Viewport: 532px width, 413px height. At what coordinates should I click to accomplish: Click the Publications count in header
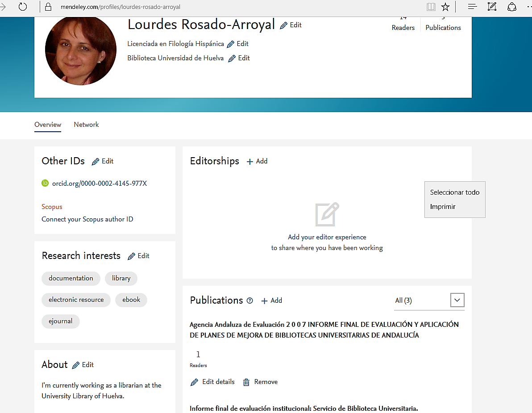[443, 24]
